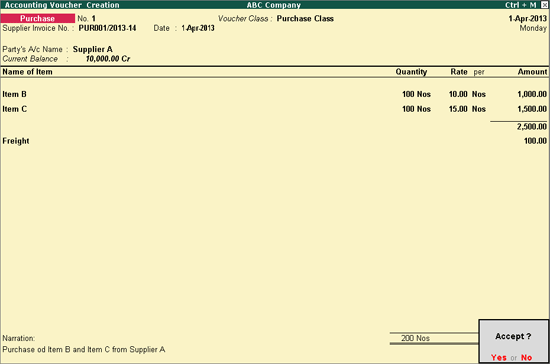Select Item B in the item list
This screenshot has height=364, width=550.
tap(14, 94)
